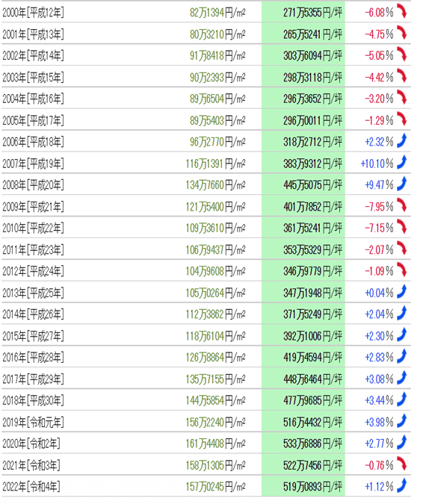Click the price 134万7660円/m²
Image resolution: width=423 pixels, height=504 pixels.
(215, 185)
